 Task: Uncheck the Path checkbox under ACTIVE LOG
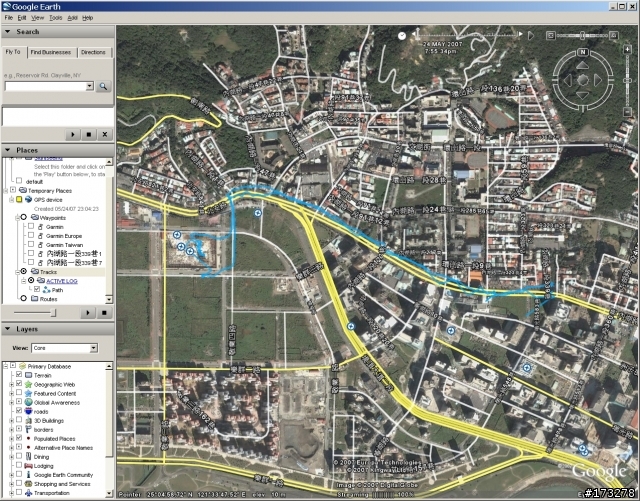click(x=37, y=289)
